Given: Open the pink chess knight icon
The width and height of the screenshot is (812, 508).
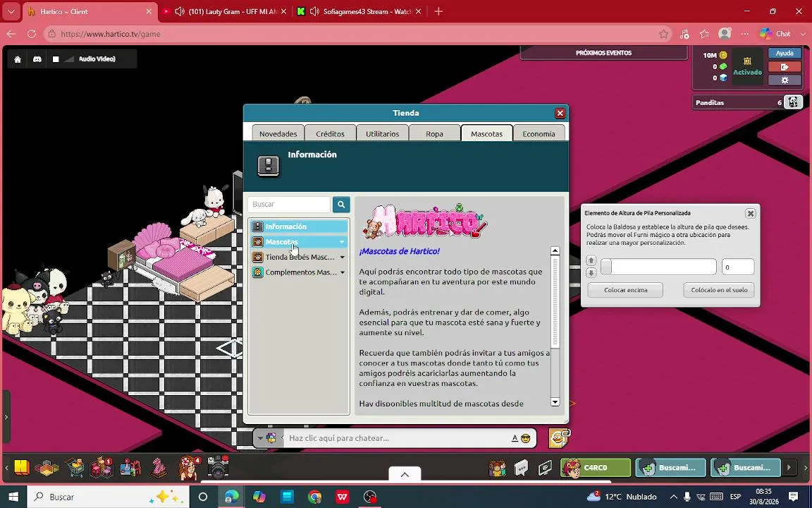Looking at the screenshot, I should click(x=159, y=468).
